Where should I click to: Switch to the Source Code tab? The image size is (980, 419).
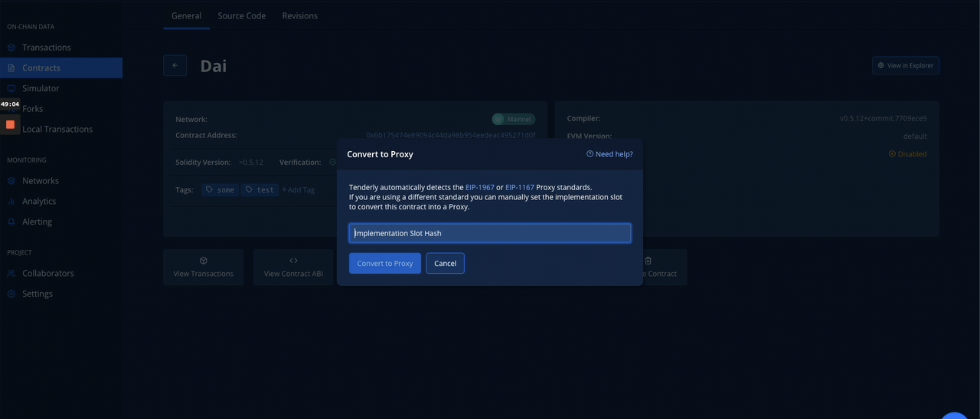click(242, 16)
